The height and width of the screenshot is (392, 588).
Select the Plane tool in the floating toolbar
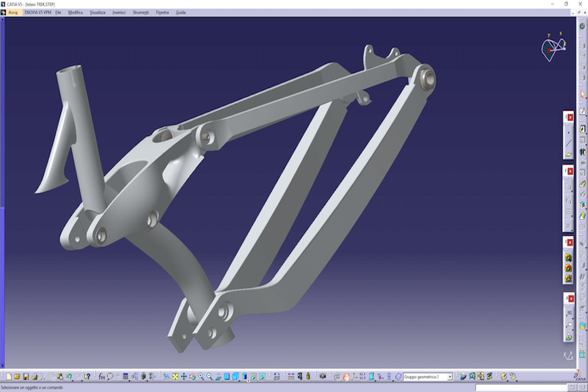point(569,154)
